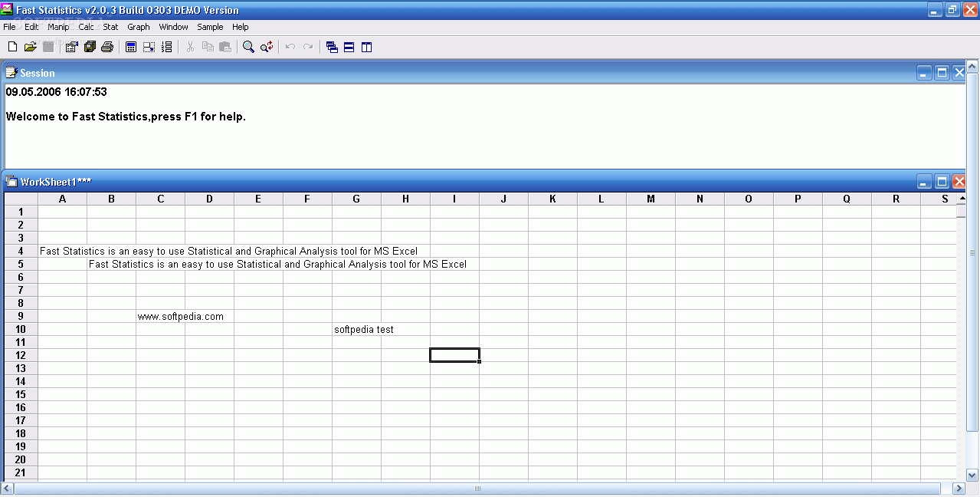
Task: Click the New document icon
Action: (12, 47)
